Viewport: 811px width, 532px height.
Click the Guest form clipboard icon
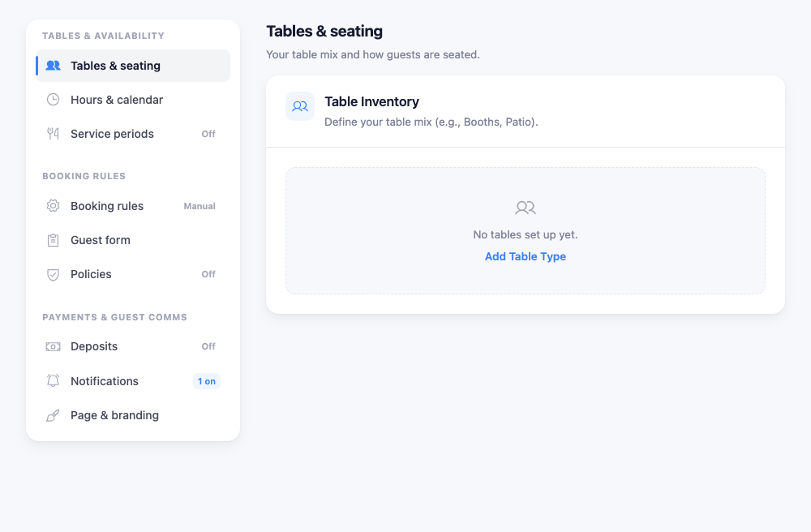(x=53, y=240)
